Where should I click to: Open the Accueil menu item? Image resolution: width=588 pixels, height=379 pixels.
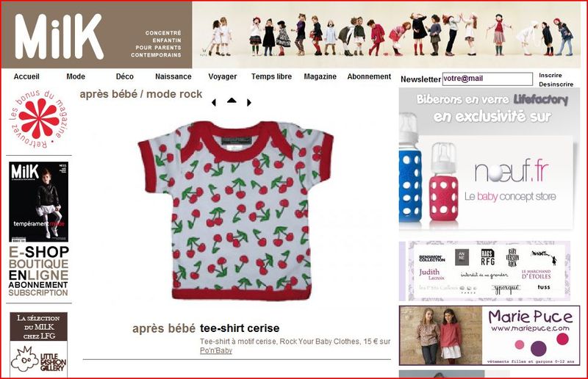click(26, 76)
